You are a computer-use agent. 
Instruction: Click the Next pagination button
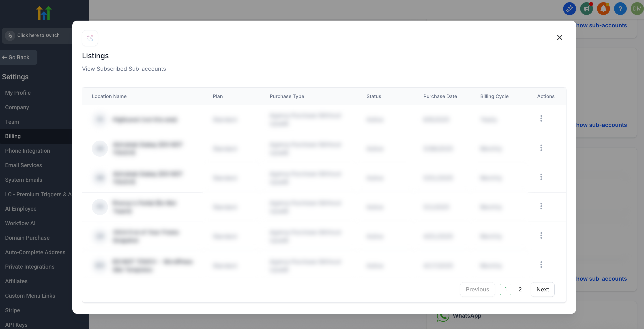(543, 289)
